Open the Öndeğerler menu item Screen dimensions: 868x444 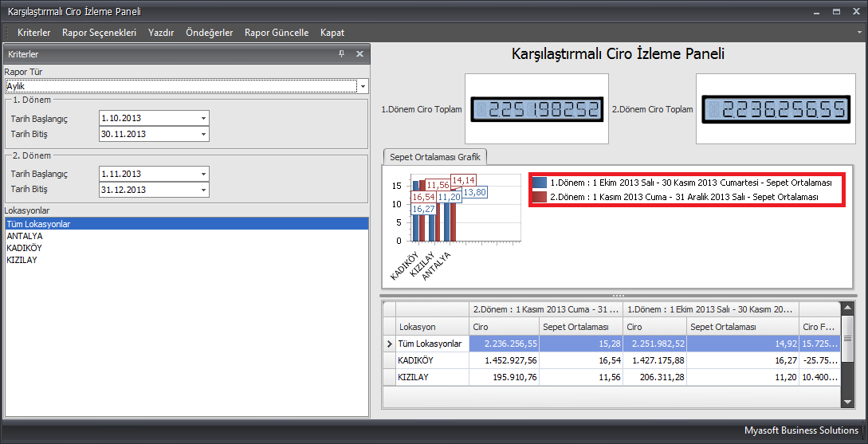(210, 33)
